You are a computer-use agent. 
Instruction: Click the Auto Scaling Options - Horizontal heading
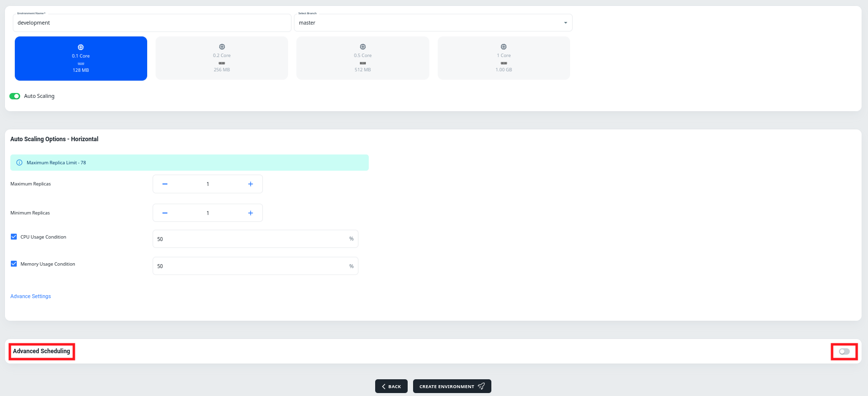click(54, 139)
